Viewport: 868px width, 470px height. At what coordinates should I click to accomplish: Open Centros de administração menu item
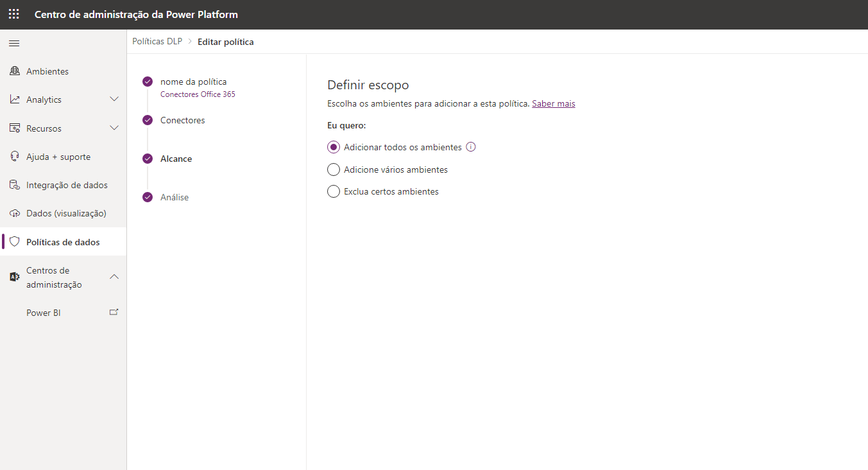64,277
